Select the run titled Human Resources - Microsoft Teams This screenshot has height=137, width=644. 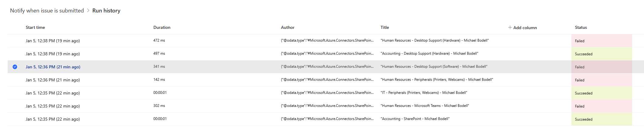tap(326, 106)
